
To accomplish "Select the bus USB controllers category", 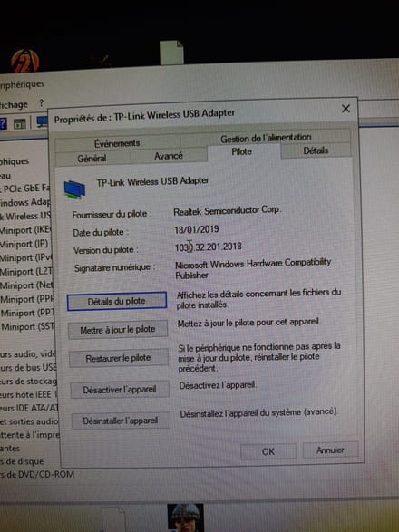I will click(x=28, y=367).
